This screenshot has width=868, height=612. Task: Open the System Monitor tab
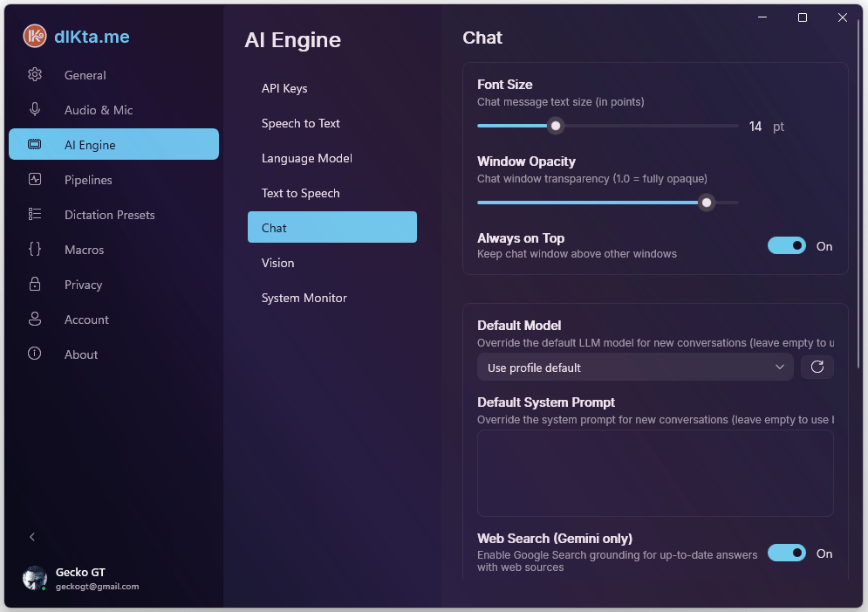click(332, 298)
